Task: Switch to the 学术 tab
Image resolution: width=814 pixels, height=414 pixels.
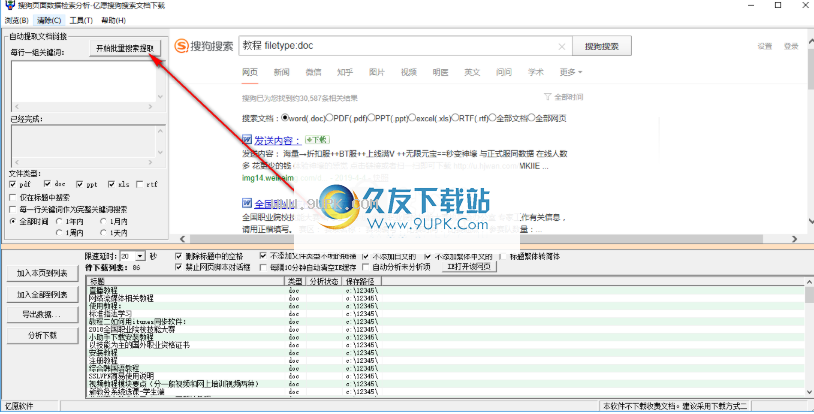Action: [536, 72]
